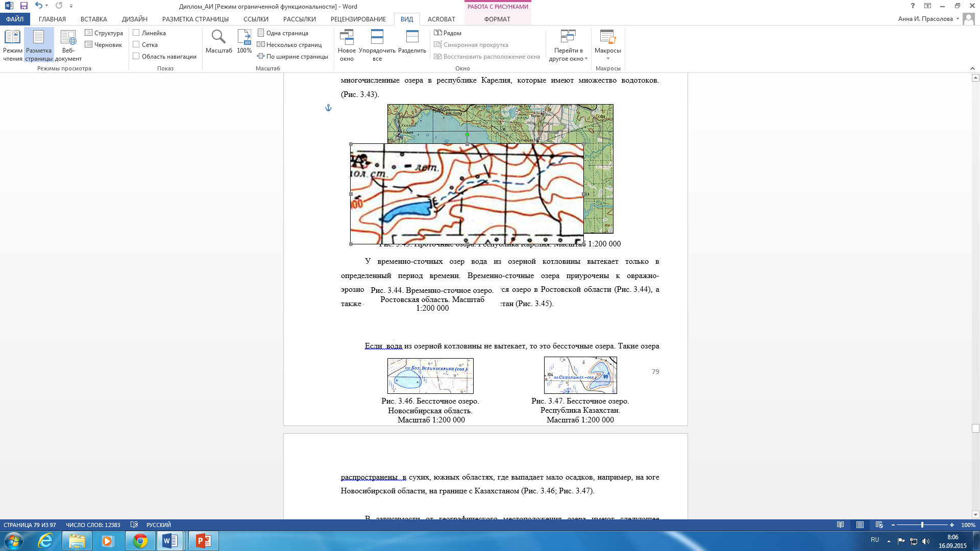Switch to the ВСТАВКА tab
This screenshot has width=980, height=551.
pyautogui.click(x=94, y=19)
